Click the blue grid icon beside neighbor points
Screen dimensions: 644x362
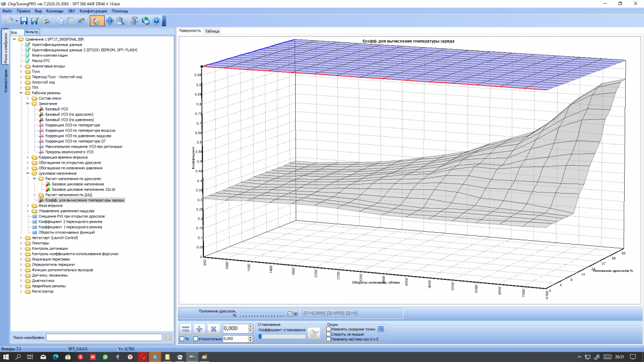click(x=380, y=329)
